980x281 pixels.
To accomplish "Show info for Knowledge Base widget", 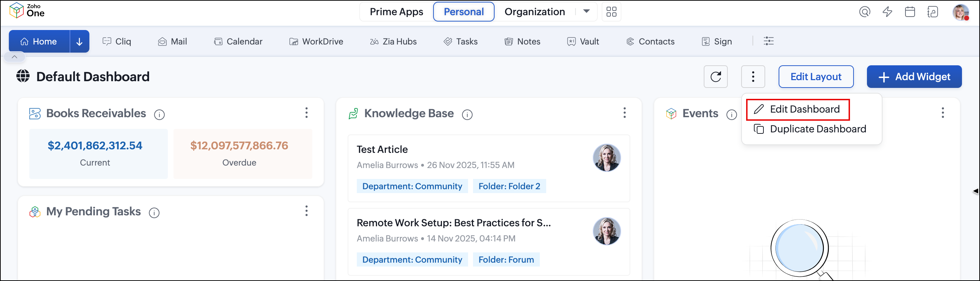I will [x=467, y=114].
